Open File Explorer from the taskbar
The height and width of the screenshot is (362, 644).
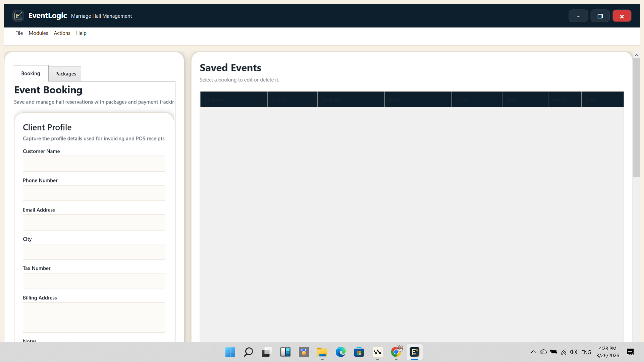coord(322,352)
